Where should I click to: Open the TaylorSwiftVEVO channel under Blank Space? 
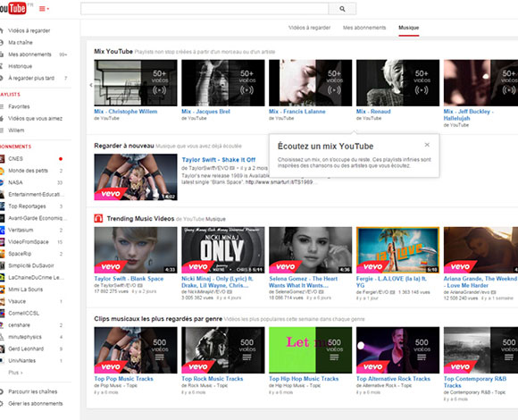pos(115,285)
